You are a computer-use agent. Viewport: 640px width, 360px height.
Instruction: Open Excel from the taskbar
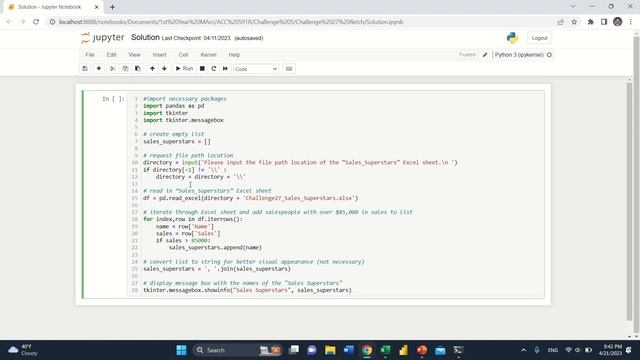point(385,350)
